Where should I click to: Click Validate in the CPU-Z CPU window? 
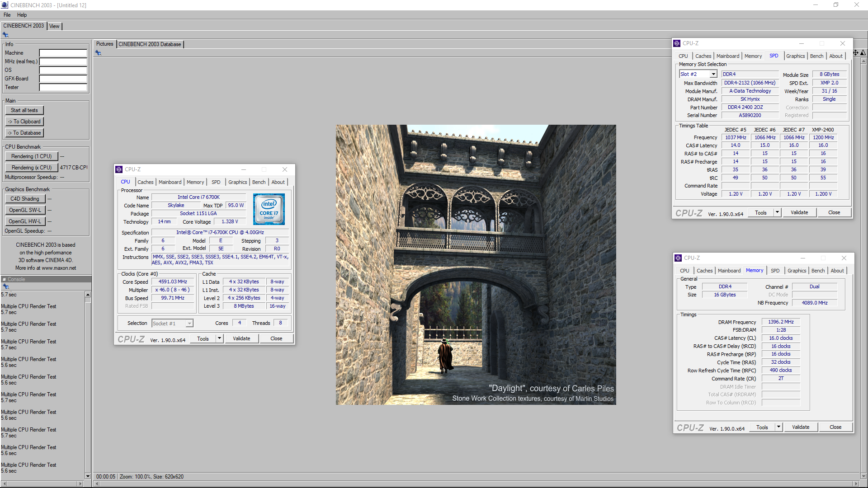pyautogui.click(x=241, y=338)
